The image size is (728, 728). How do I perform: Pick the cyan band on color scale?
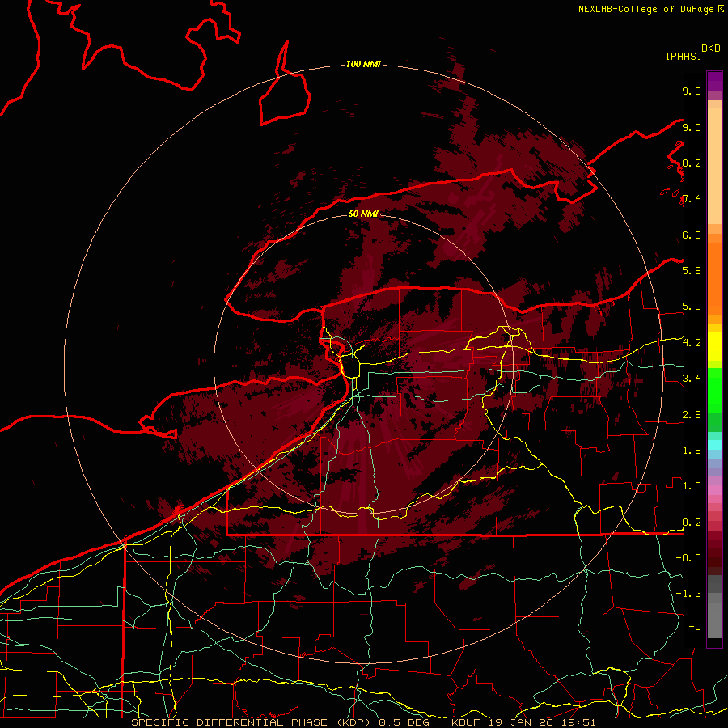click(714, 444)
